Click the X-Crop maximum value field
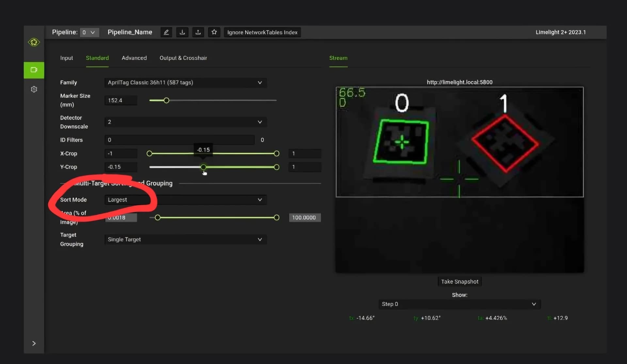The image size is (627, 364). tap(305, 153)
